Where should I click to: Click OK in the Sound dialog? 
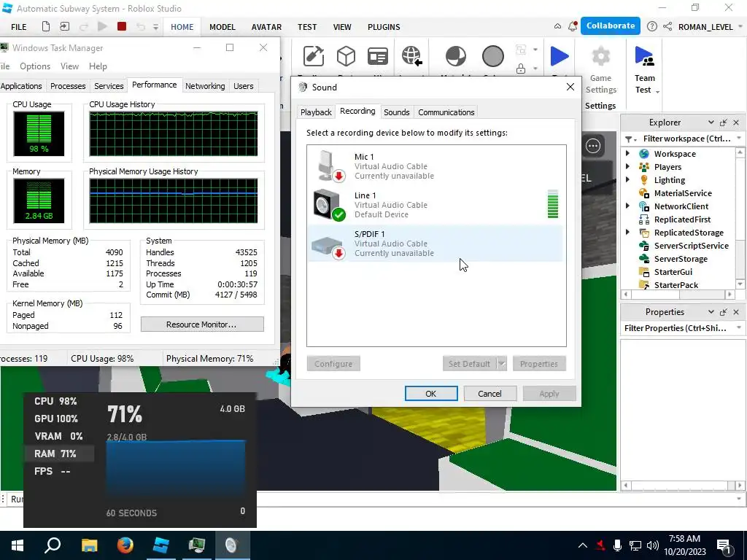pyautogui.click(x=431, y=394)
